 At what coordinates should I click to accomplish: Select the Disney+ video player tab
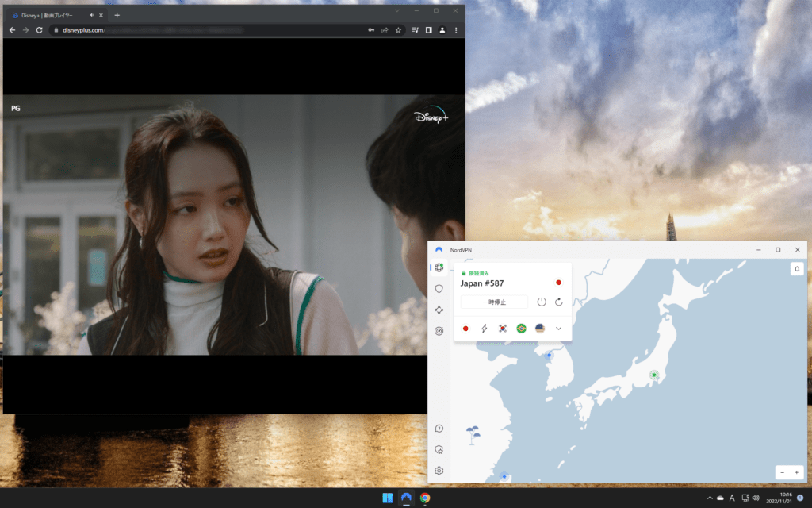(57, 15)
